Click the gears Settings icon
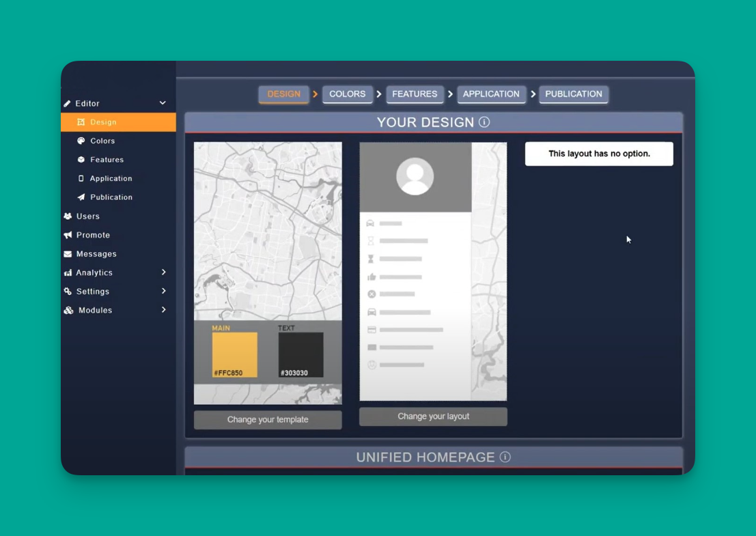 click(68, 291)
